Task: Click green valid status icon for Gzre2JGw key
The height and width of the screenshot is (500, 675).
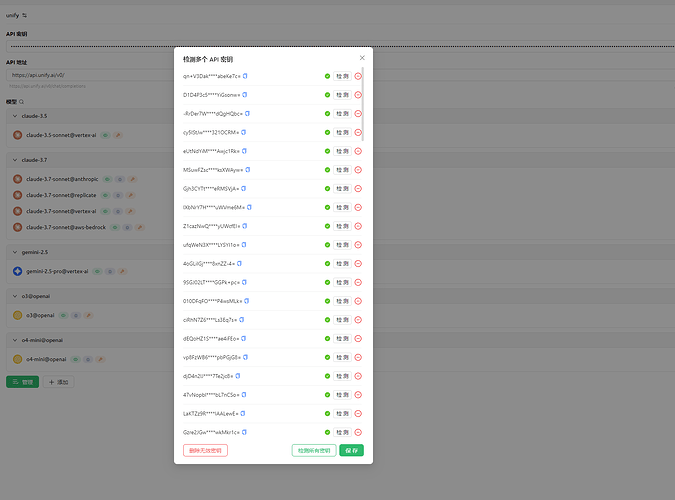Action: click(327, 432)
